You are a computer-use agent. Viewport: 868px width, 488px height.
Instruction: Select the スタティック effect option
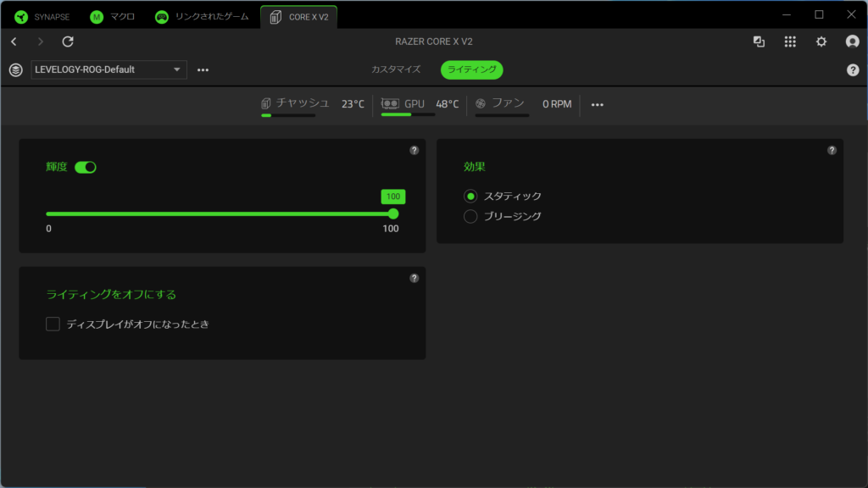[x=471, y=196]
